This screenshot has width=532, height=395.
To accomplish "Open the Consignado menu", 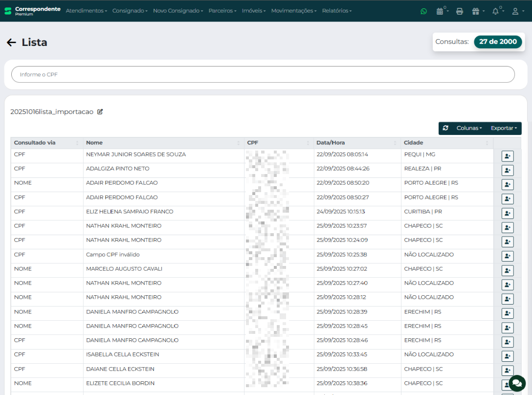I will click(x=130, y=11).
